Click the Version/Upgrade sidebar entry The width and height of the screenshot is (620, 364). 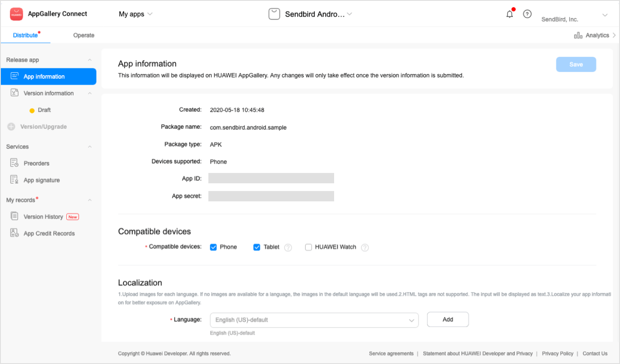tap(43, 126)
